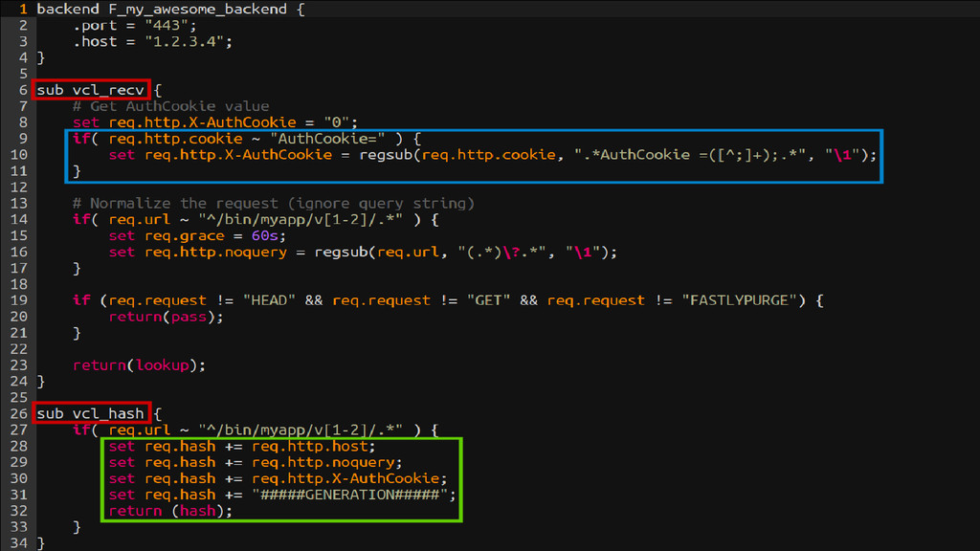Click the URL regex string on line 14
980x551 pixels.
[300, 220]
